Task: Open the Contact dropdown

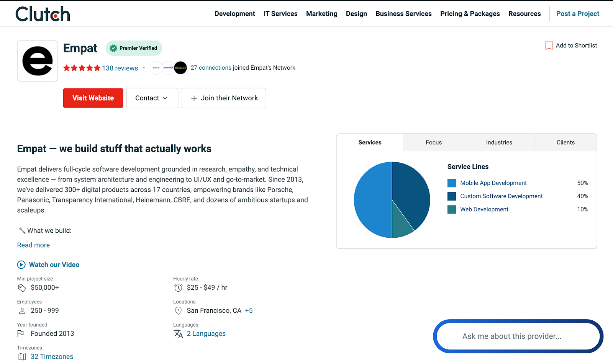Action: tap(152, 98)
